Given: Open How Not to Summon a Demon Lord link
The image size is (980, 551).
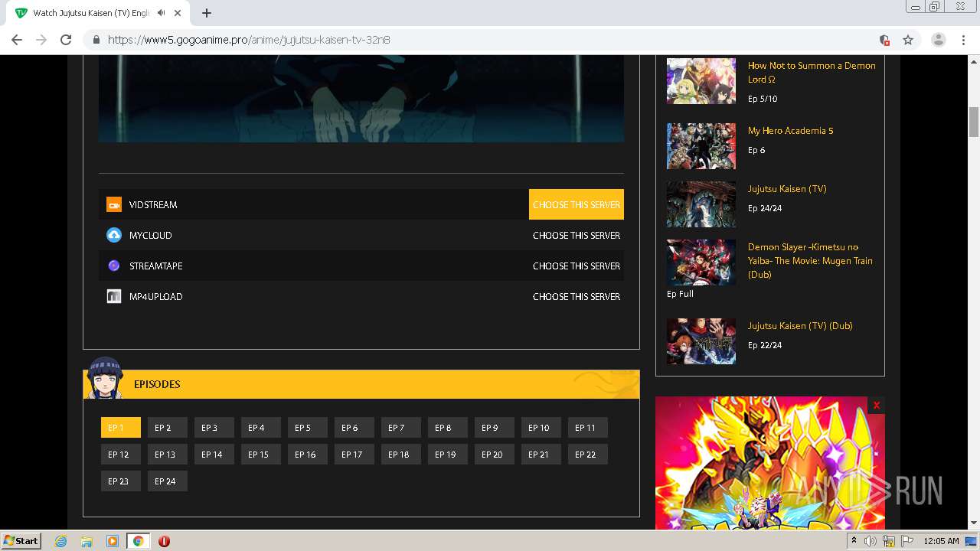Looking at the screenshot, I should (x=812, y=72).
